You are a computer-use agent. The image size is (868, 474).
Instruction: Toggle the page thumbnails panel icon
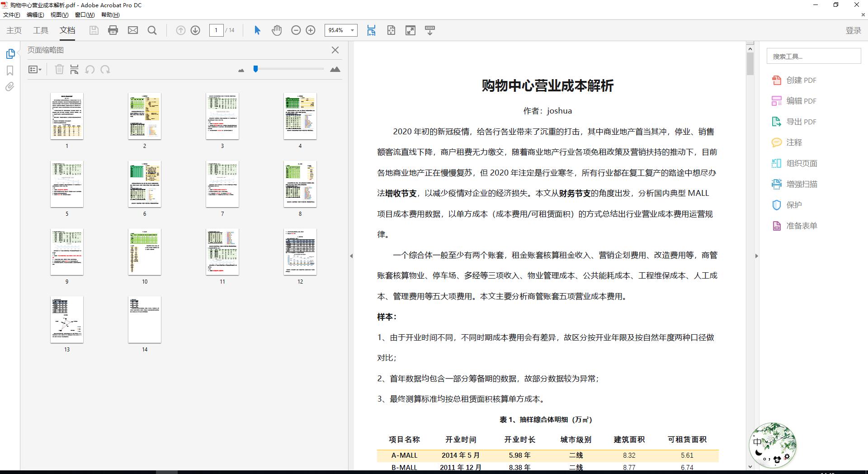click(10, 54)
